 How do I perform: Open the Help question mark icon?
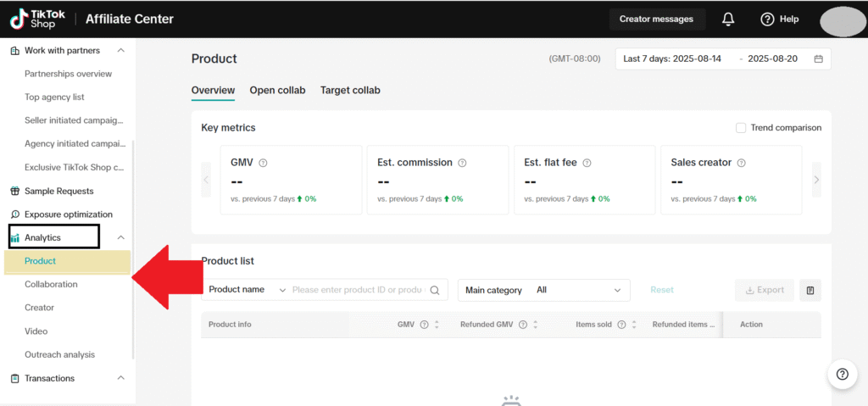[x=767, y=19]
